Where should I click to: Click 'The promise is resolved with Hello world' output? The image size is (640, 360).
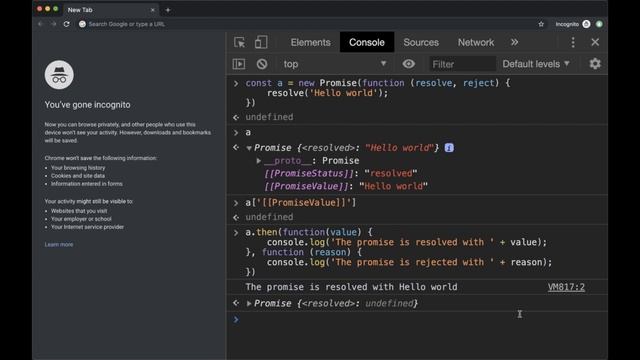point(351,287)
